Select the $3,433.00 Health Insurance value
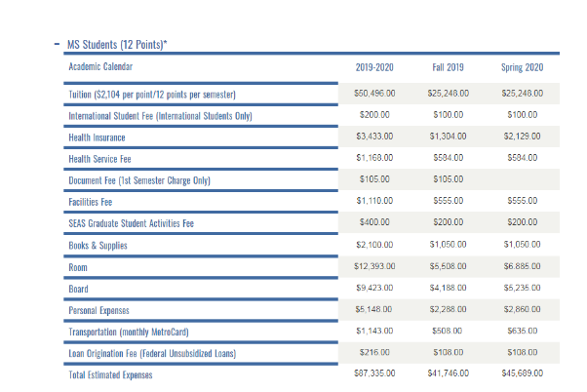587x392 pixels. (374, 137)
